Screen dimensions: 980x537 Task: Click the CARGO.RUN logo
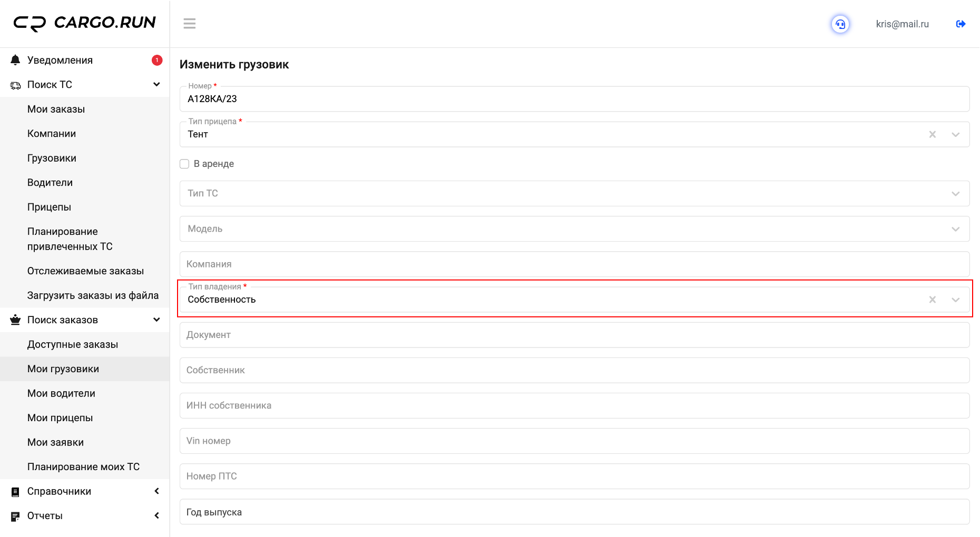point(85,23)
